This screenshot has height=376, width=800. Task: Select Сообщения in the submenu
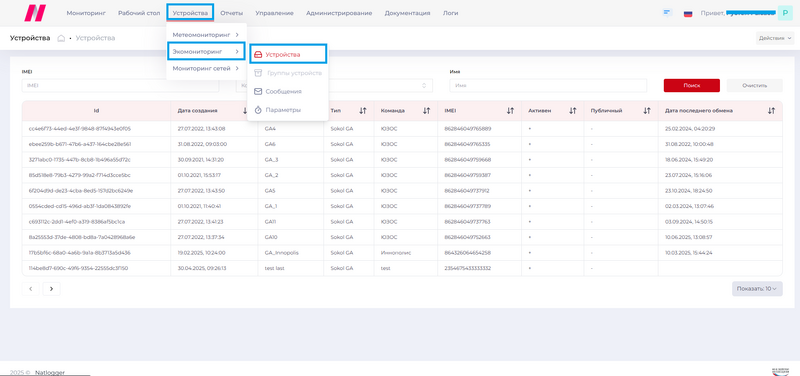click(283, 91)
